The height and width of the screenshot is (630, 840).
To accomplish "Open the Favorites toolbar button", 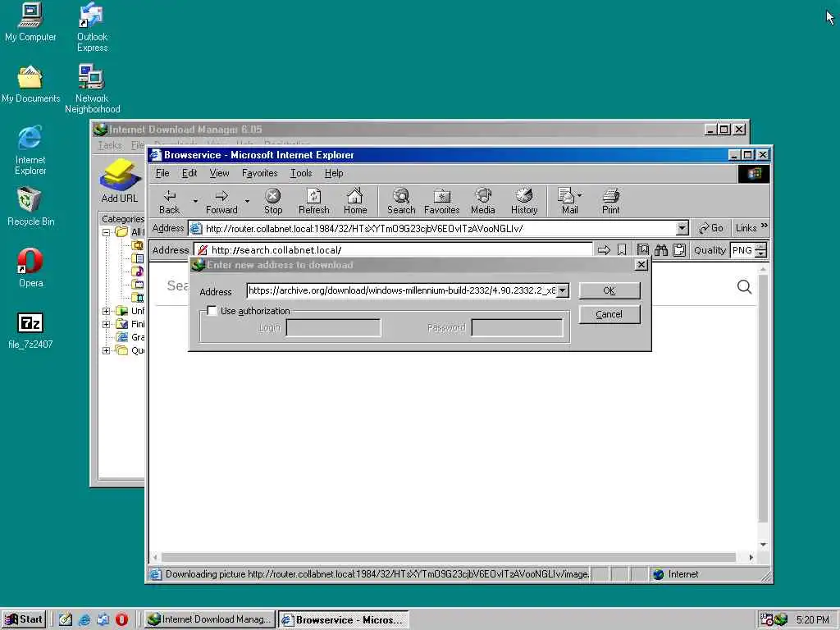I will coord(441,202).
